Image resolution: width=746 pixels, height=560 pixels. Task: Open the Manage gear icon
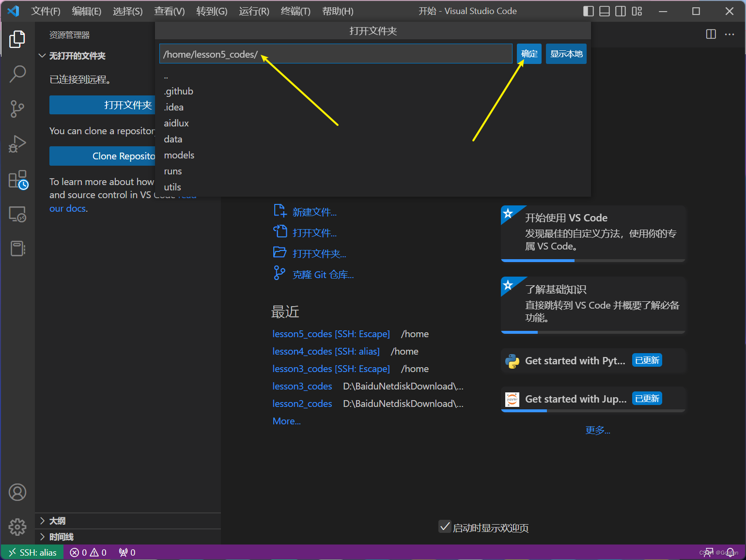click(x=17, y=527)
